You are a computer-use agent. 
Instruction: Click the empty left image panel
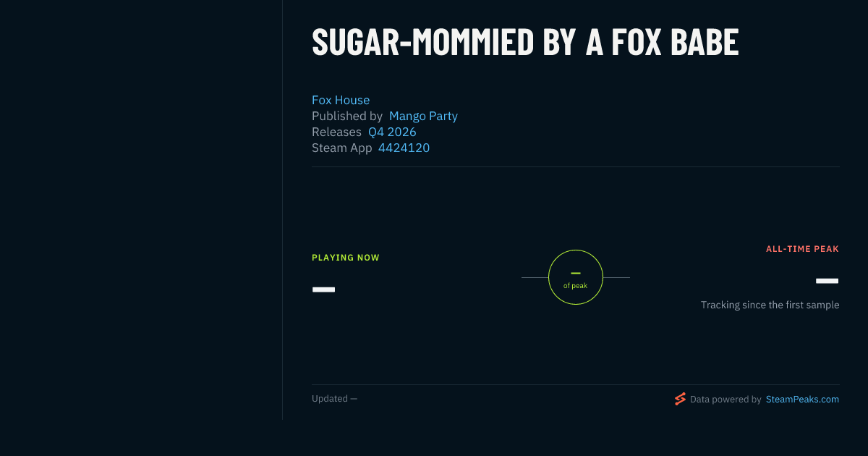tap(141, 210)
